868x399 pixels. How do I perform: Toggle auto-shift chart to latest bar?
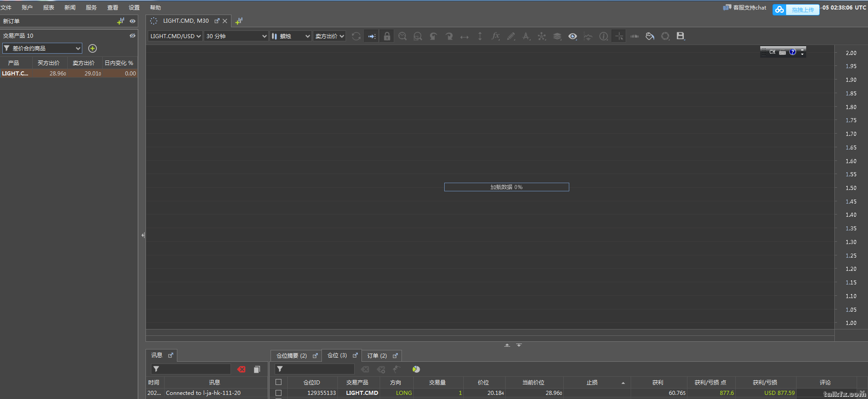tap(372, 36)
